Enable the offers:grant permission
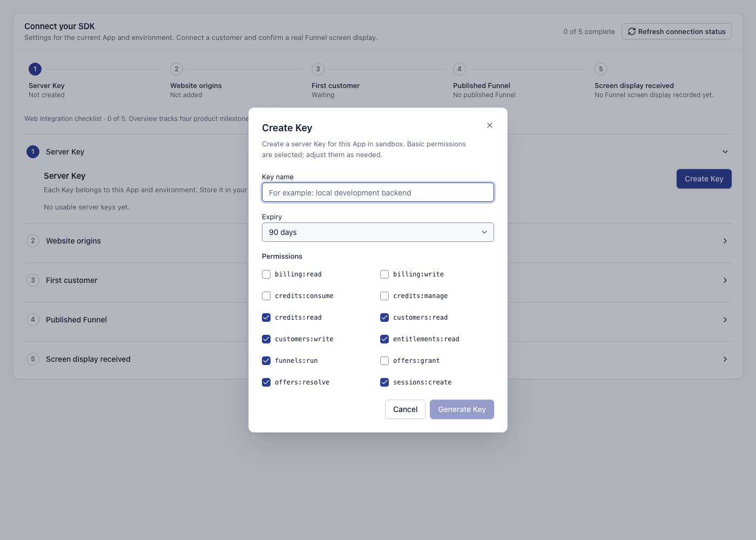 pos(384,361)
